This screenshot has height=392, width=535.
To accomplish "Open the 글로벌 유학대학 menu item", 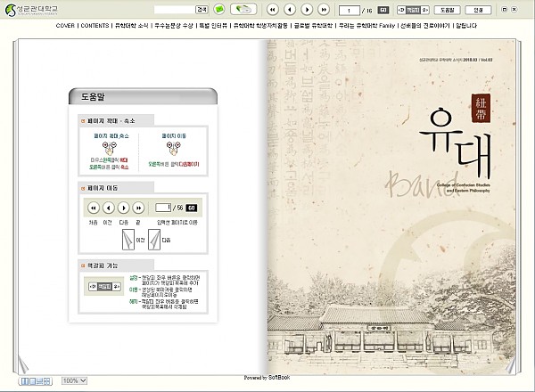I will pos(313,26).
